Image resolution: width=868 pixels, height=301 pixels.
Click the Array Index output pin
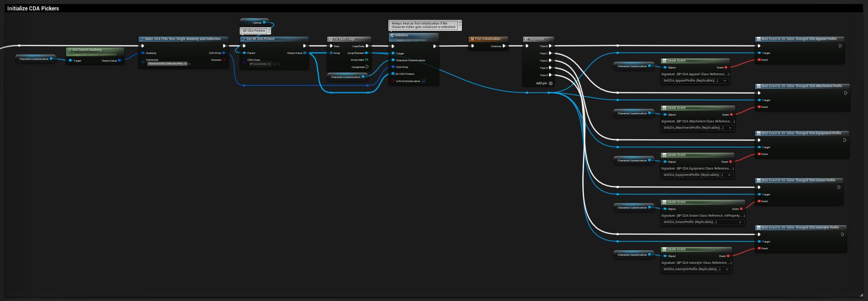click(x=367, y=60)
